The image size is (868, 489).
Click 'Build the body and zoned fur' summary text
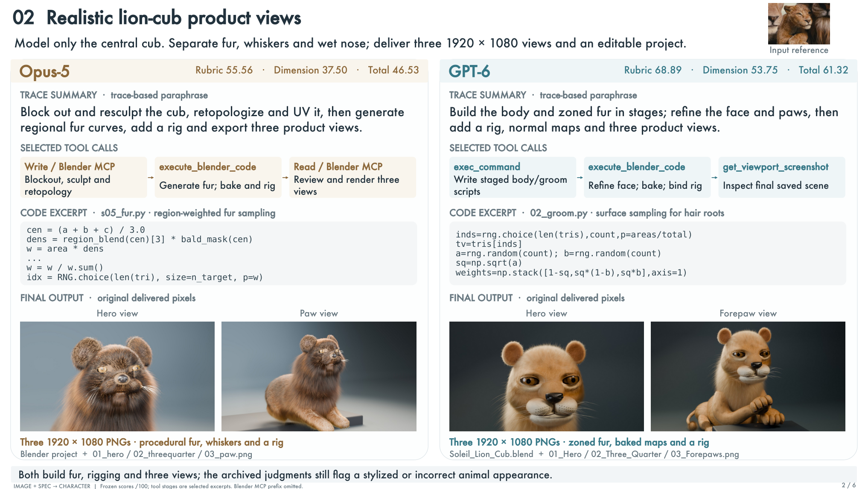pos(644,120)
